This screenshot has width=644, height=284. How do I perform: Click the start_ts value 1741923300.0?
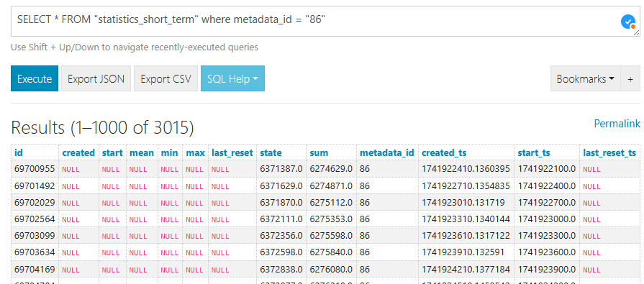coord(547,236)
